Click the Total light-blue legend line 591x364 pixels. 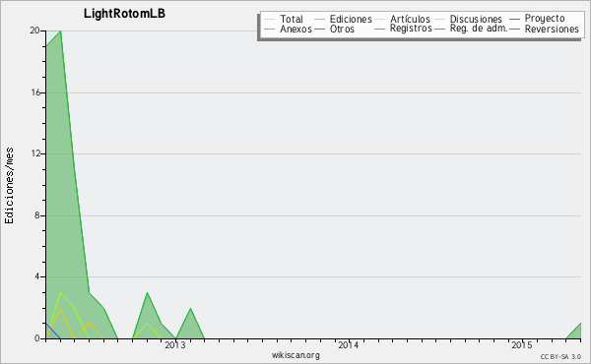pos(270,19)
